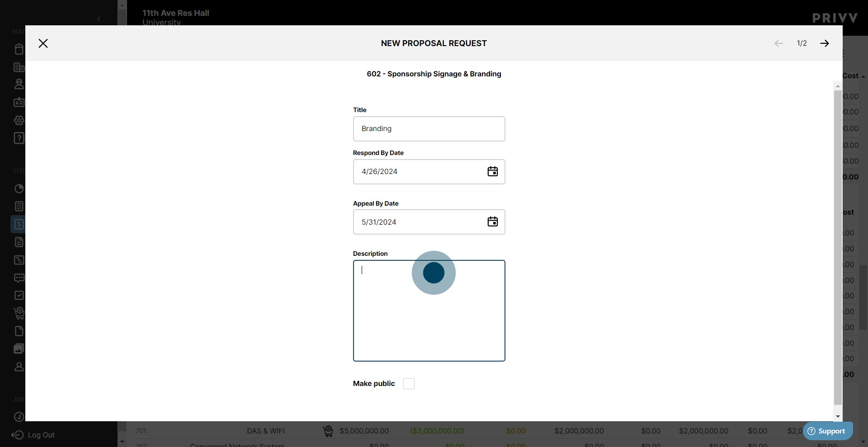The height and width of the screenshot is (447, 868).
Task: Open the Support help widget
Action: tap(828, 431)
